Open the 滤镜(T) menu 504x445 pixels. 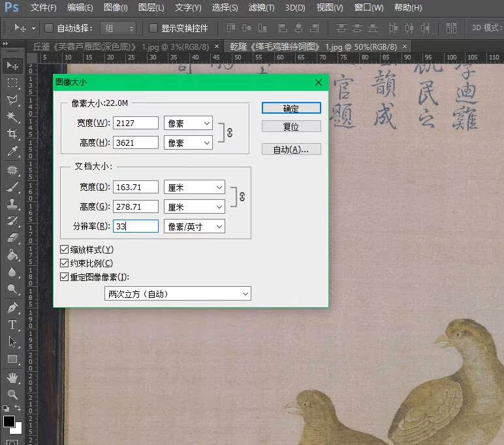[261, 7]
